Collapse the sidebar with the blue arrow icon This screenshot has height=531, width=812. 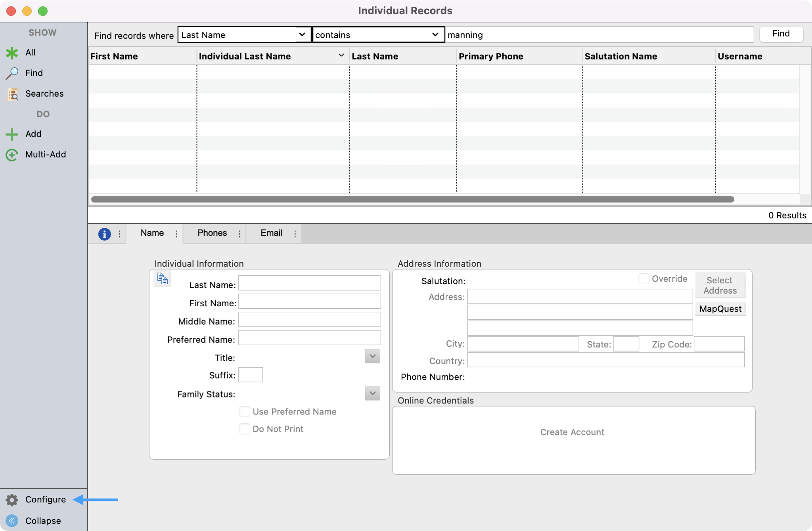[12, 521]
